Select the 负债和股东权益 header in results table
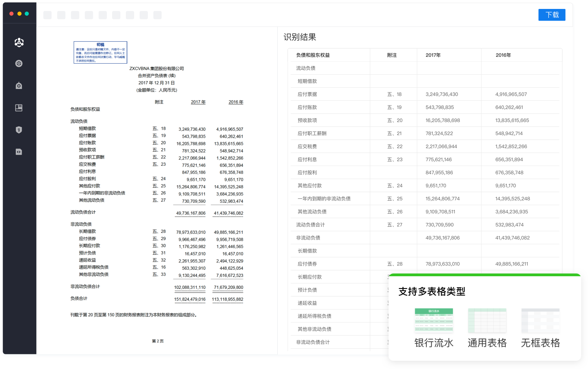This screenshot has width=588, height=369. 313,55
